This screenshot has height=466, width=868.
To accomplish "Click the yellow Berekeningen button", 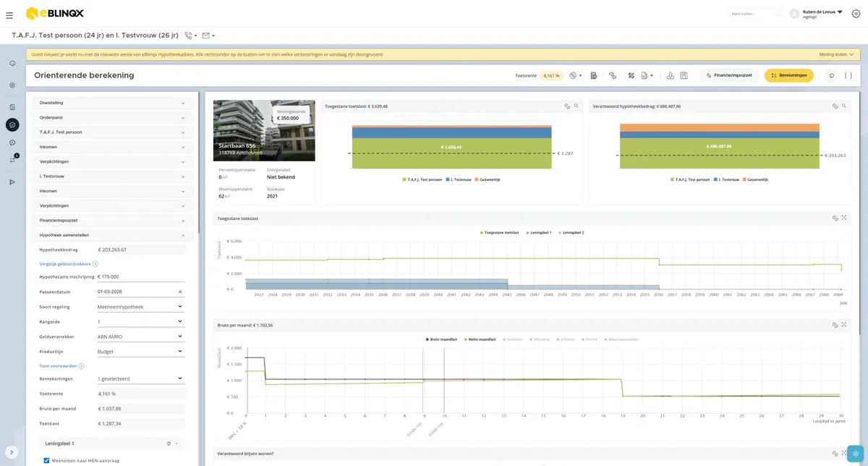I will tap(788, 75).
